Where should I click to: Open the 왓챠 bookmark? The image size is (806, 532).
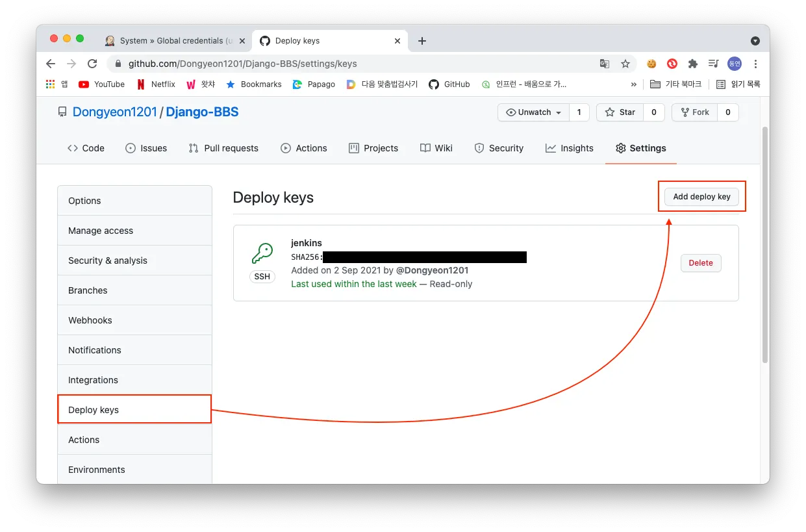(200, 84)
